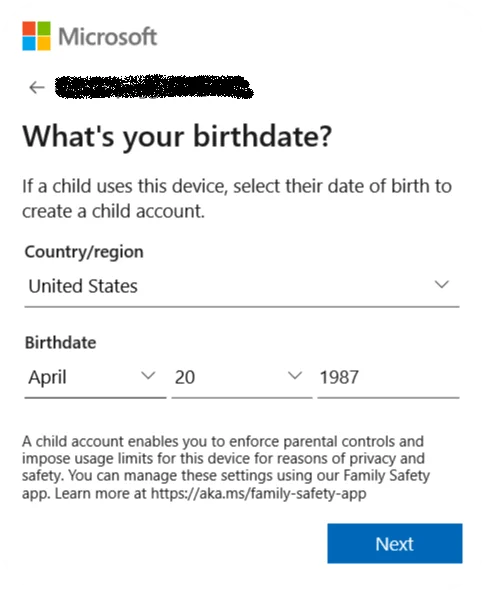Viewport: 485px width, 591px height.
Task: Click the child account instruction text
Action: (x=237, y=199)
